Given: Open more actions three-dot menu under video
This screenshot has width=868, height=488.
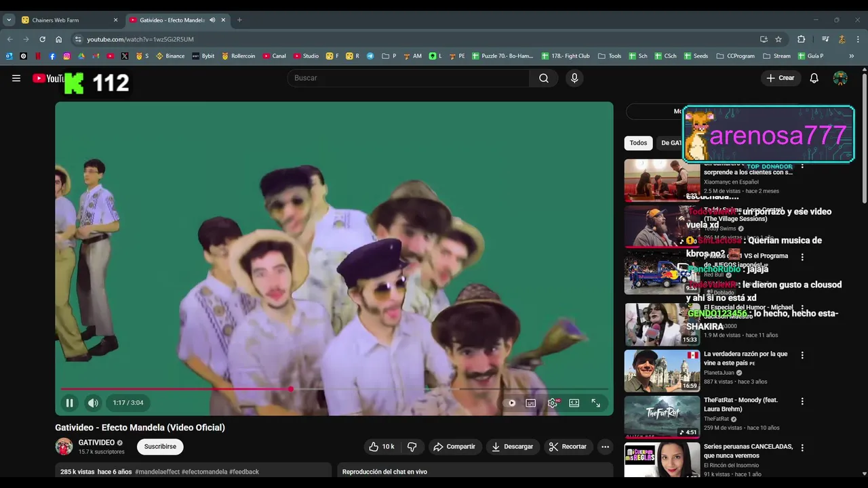Looking at the screenshot, I should (605, 447).
